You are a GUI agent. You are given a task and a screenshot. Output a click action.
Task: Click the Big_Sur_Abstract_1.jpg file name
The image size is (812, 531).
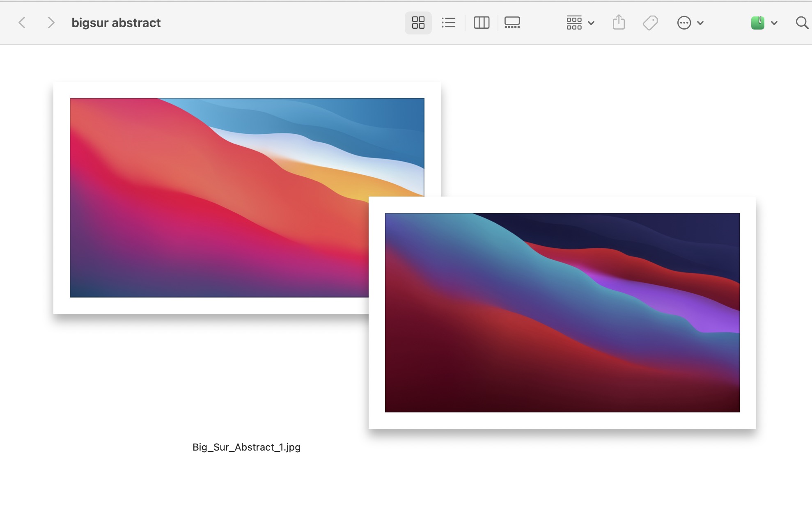(x=246, y=447)
